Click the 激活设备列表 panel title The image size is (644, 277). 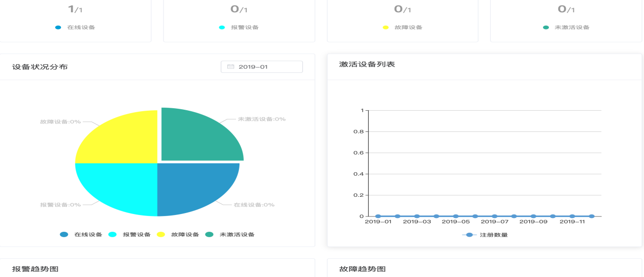pyautogui.click(x=367, y=64)
